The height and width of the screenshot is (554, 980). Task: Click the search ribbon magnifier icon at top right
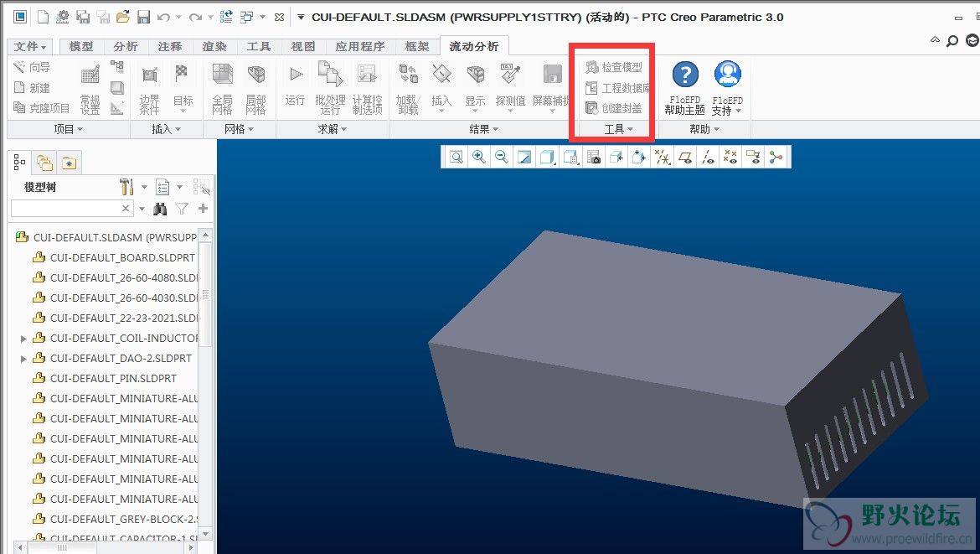point(952,40)
